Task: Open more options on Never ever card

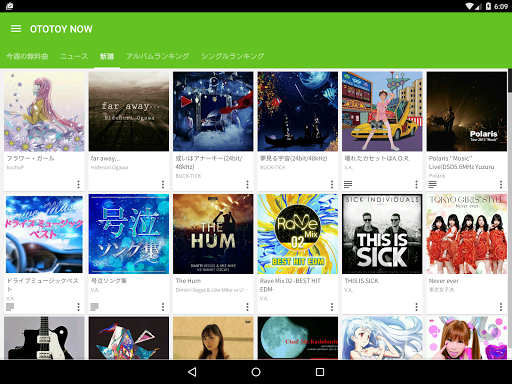Action: 501,307
